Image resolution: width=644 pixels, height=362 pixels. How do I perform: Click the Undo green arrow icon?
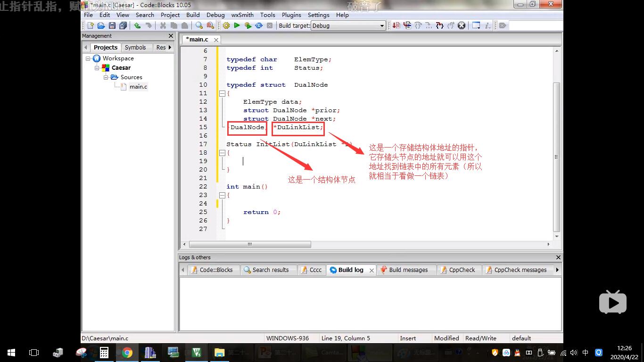tap(137, 25)
